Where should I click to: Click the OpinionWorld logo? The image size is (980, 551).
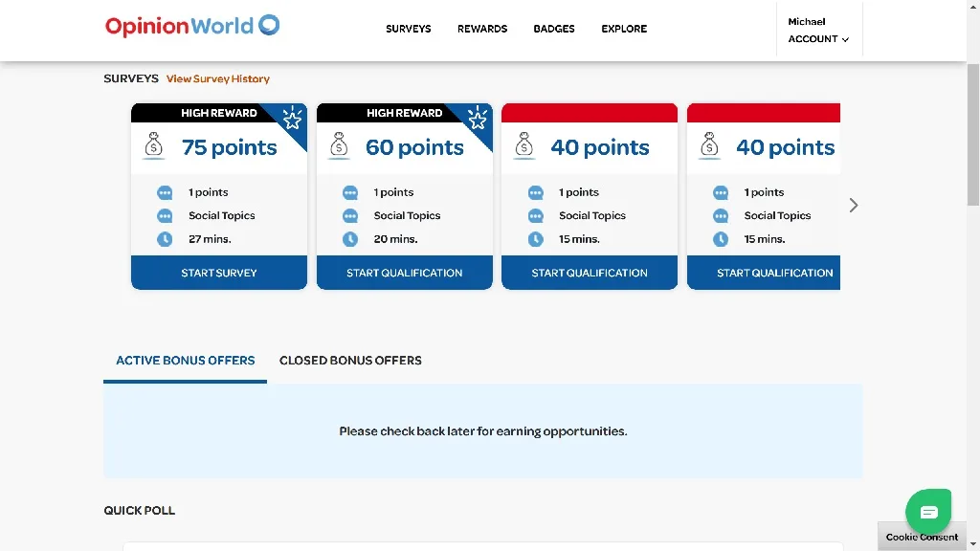192,26
